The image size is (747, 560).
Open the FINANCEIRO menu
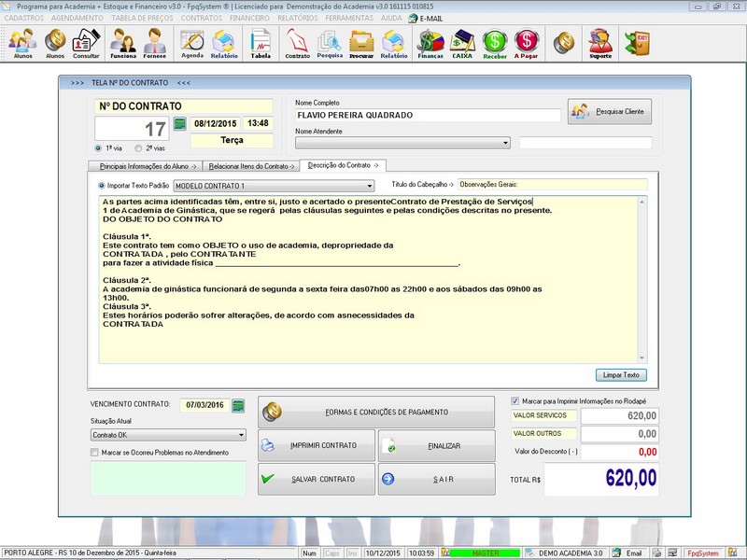click(249, 18)
